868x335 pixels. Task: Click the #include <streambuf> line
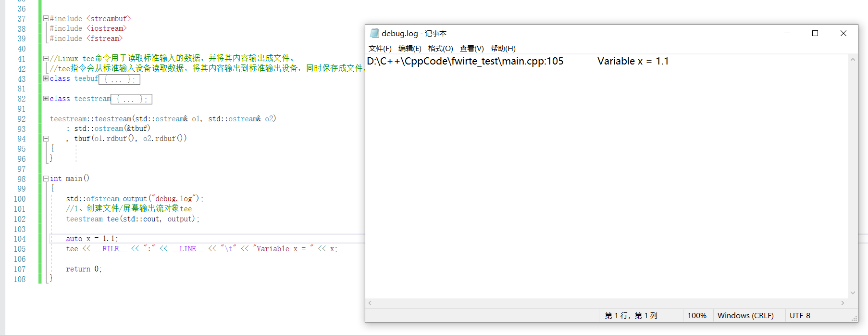point(90,19)
